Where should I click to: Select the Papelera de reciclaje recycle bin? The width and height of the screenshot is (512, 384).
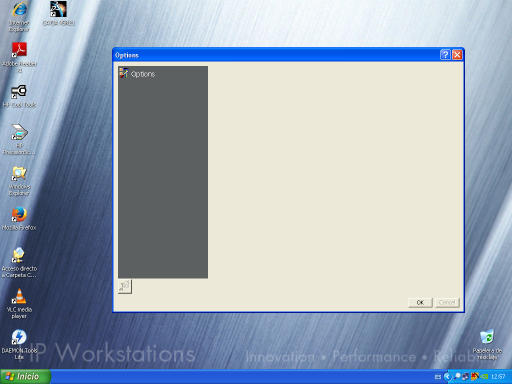click(487, 345)
